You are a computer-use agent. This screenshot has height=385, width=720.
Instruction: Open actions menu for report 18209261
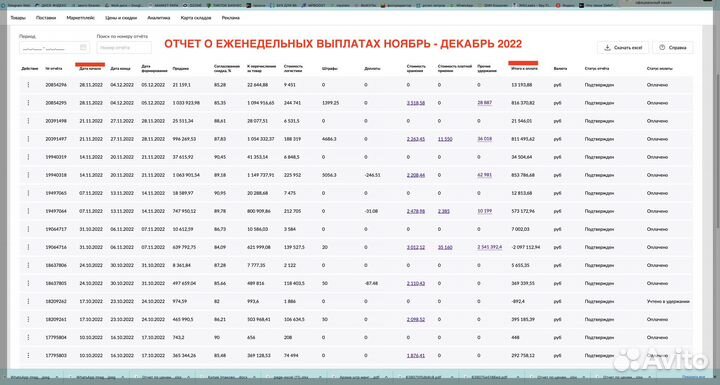pyautogui.click(x=28, y=319)
